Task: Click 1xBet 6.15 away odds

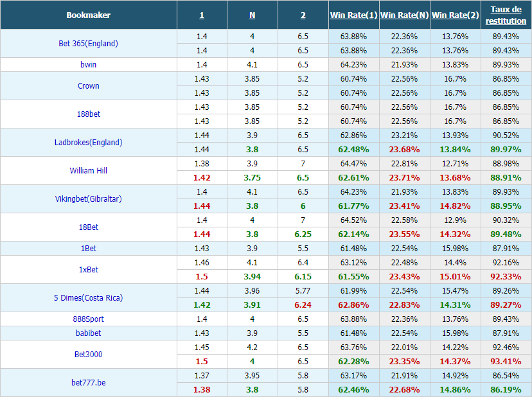Action: tap(303, 276)
